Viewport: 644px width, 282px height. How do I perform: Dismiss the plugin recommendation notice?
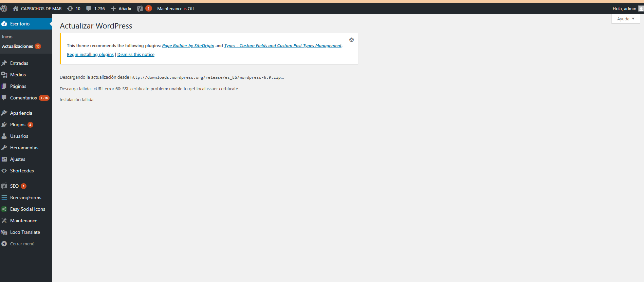(351, 40)
